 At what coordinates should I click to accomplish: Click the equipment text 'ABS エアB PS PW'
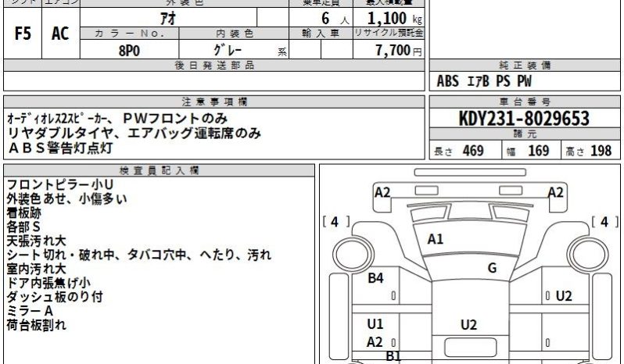click(484, 81)
